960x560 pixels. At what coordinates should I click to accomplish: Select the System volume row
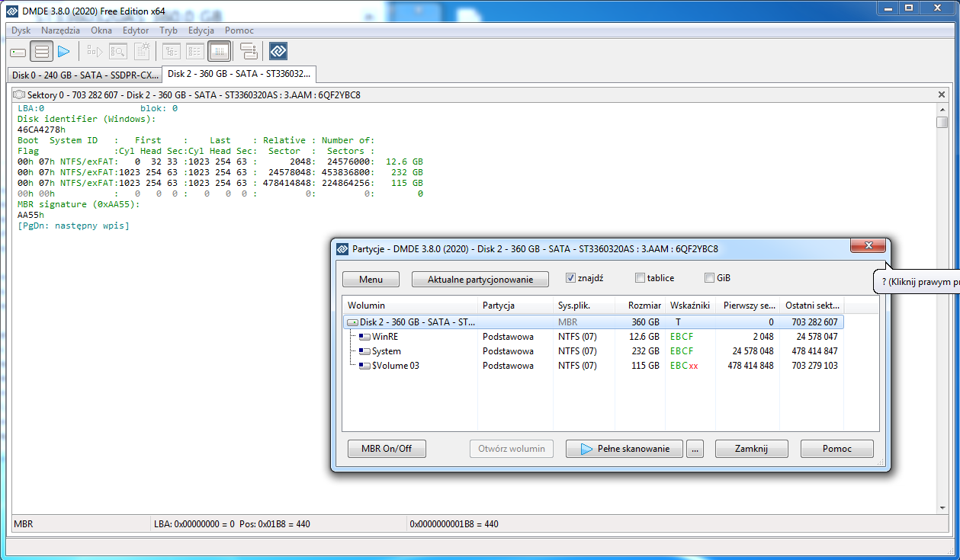point(594,351)
